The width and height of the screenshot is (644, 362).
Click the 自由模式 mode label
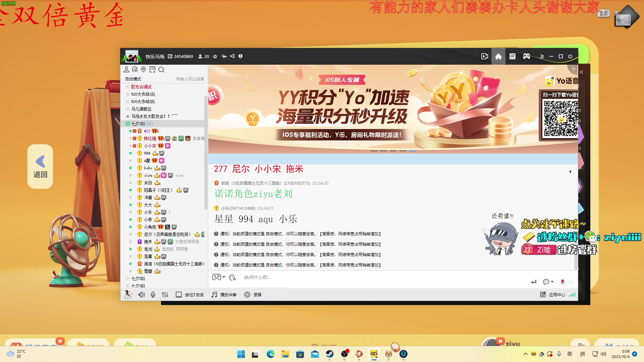coord(133,79)
